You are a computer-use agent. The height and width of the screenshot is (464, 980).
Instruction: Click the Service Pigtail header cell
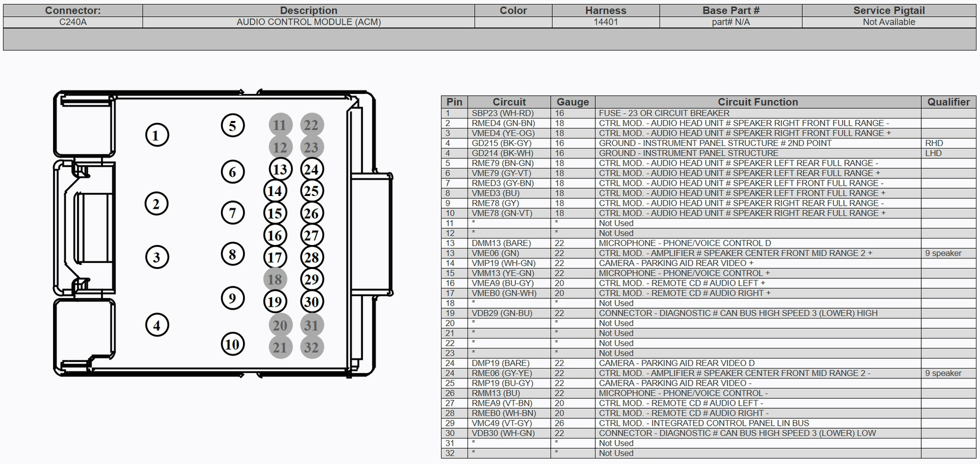click(x=889, y=11)
